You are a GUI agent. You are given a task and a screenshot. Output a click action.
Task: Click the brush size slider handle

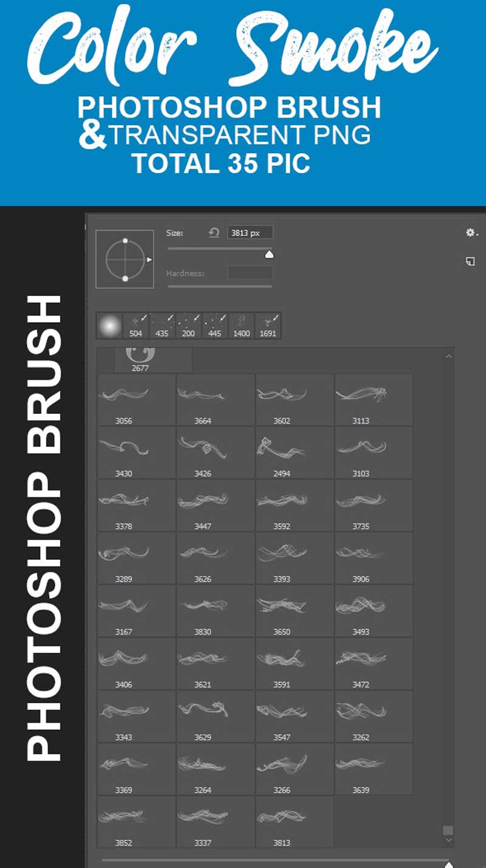pos(269,254)
